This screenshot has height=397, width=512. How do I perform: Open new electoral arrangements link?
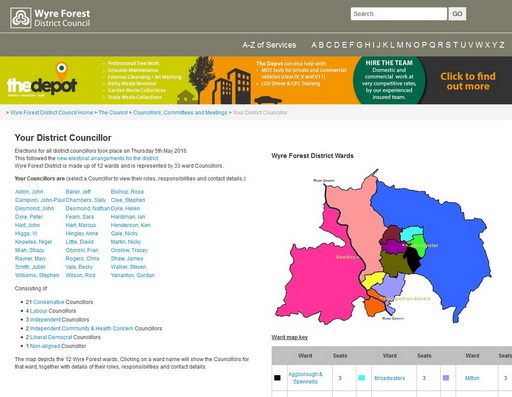point(107,158)
